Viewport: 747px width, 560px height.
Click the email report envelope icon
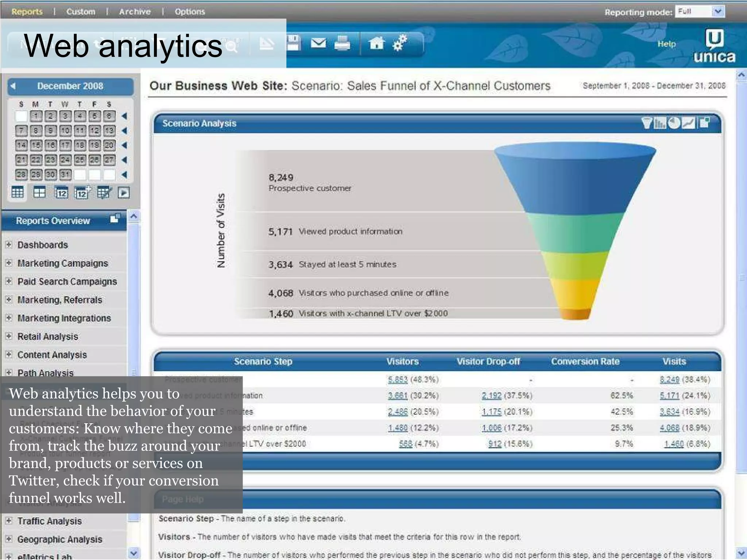[318, 43]
